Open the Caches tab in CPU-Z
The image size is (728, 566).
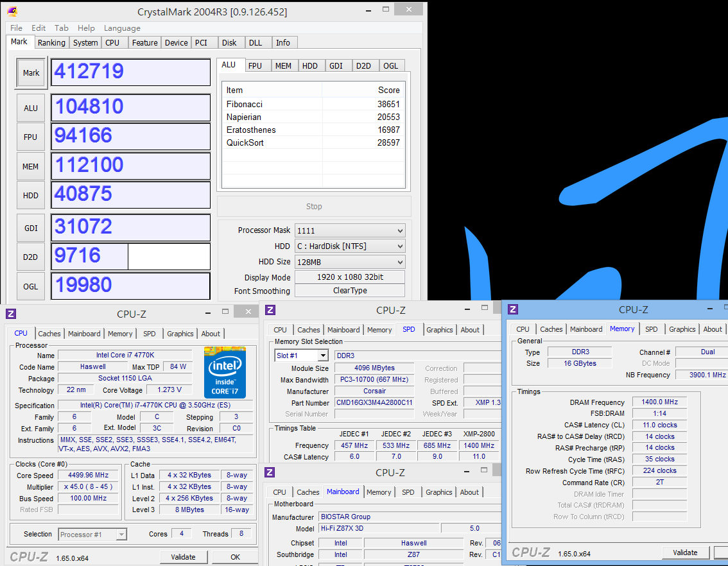49,334
